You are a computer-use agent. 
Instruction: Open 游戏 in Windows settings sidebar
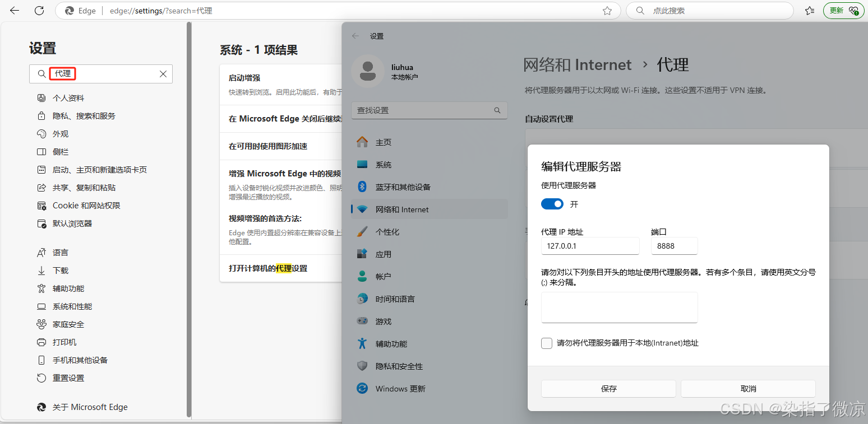(430, 322)
